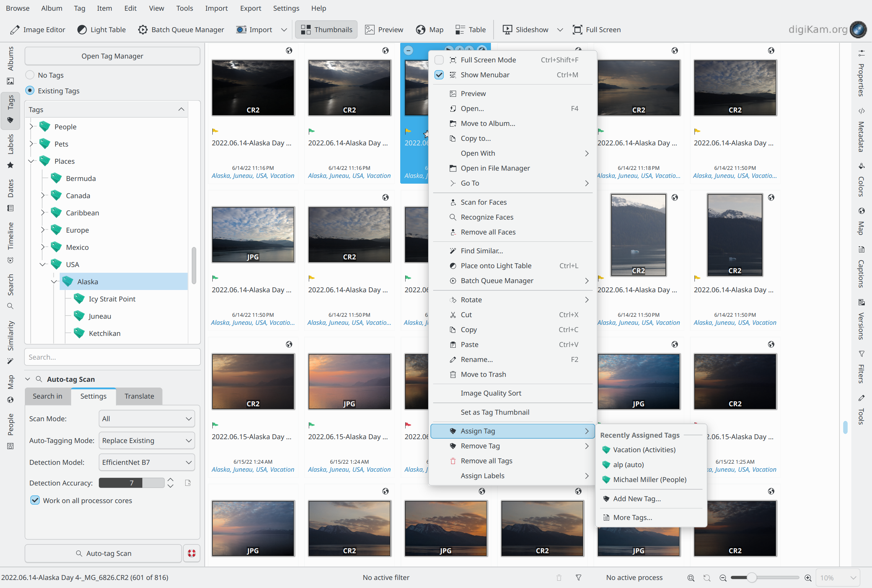The width and height of the screenshot is (872, 588).
Task: Uncheck Work on all processor cores
Action: 35,500
